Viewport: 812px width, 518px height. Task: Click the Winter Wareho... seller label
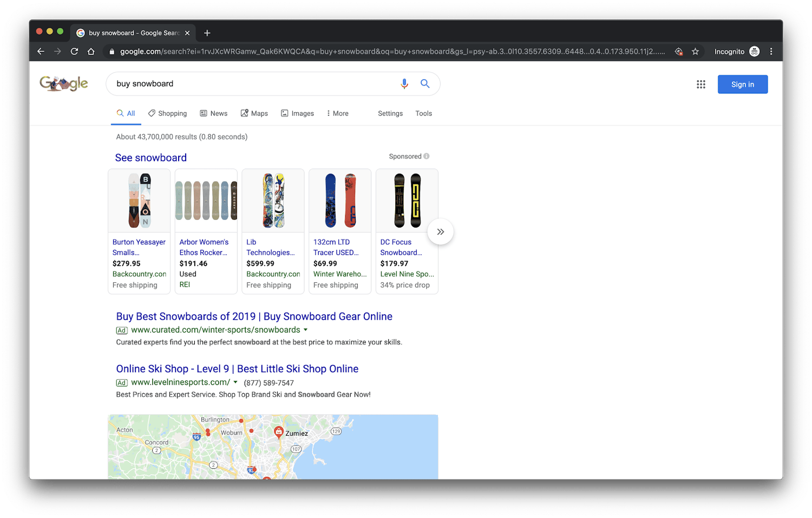pos(340,274)
